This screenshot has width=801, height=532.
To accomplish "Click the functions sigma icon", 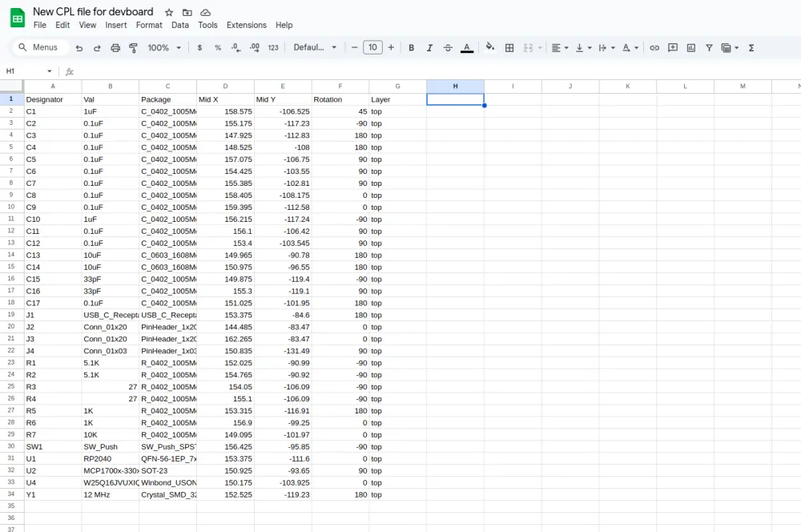I will pyautogui.click(x=751, y=48).
